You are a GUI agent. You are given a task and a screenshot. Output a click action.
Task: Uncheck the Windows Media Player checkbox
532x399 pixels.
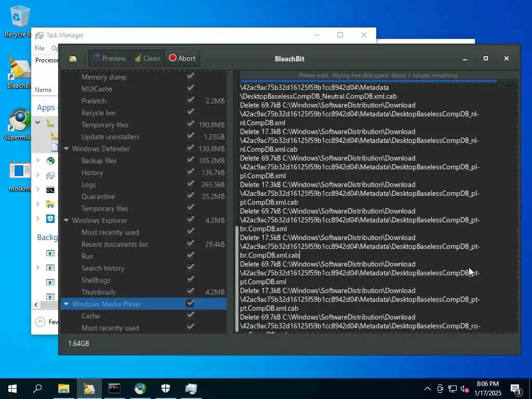coord(190,303)
